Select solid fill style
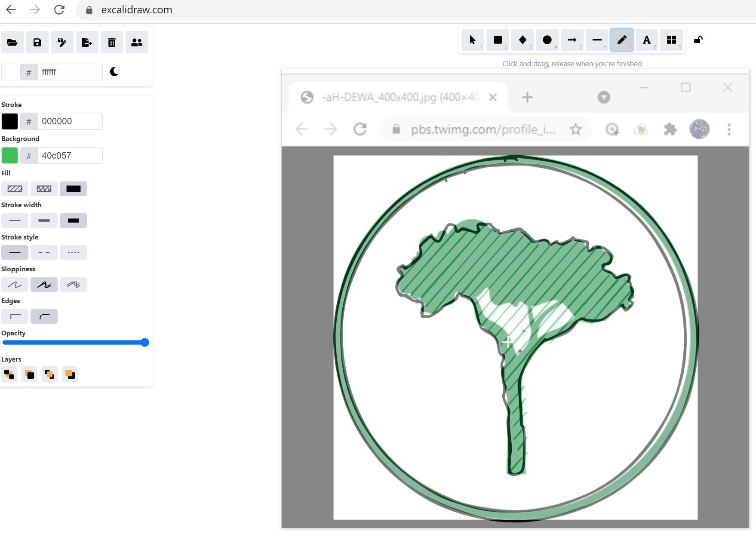756x537 pixels. [x=73, y=188]
